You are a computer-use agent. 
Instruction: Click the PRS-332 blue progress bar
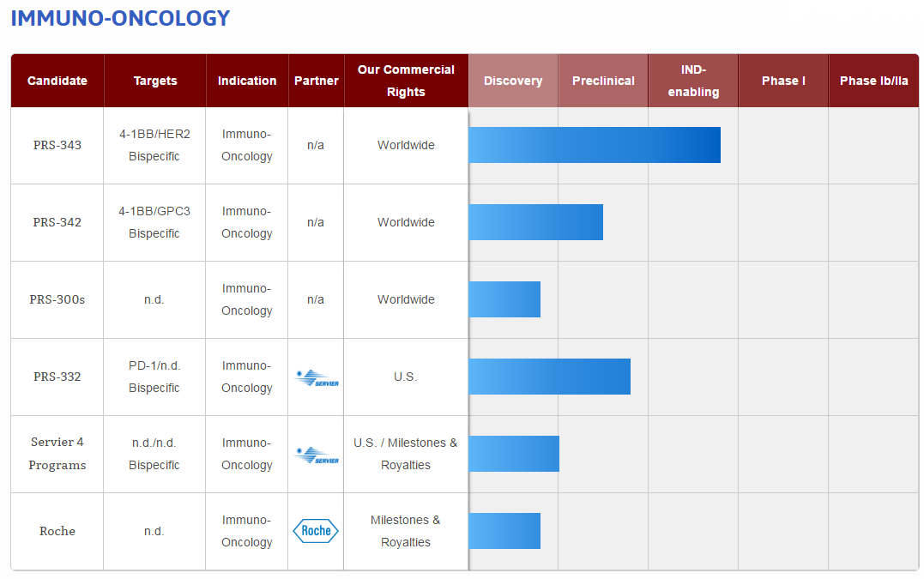pos(549,377)
